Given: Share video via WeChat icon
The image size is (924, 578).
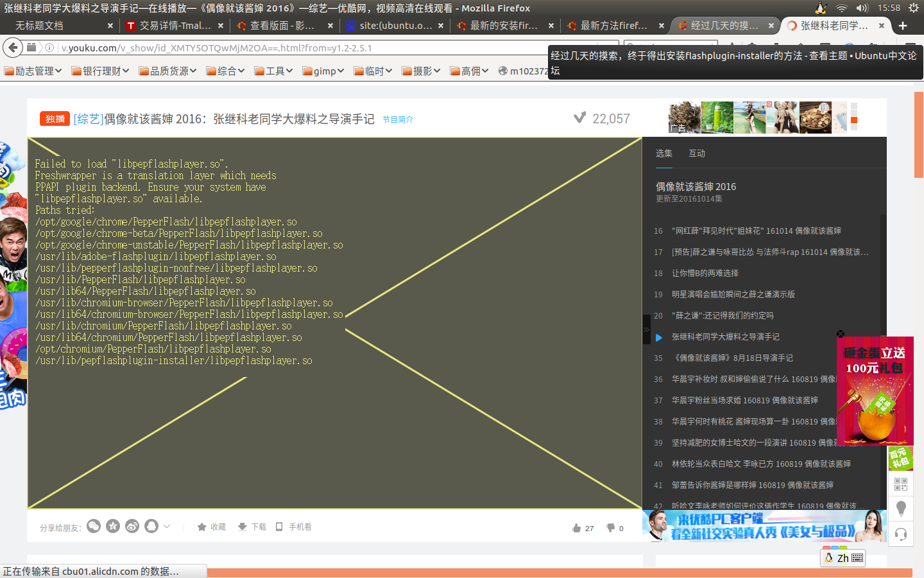Looking at the screenshot, I should tap(94, 526).
